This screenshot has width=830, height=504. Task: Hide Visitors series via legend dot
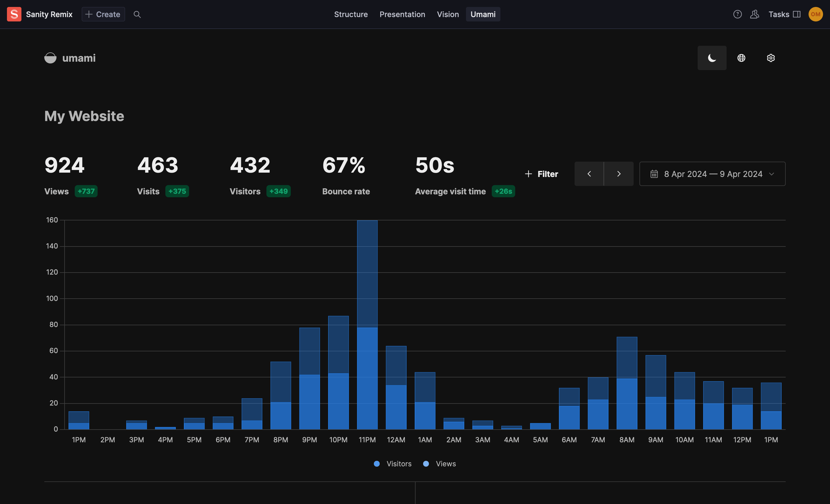376,463
